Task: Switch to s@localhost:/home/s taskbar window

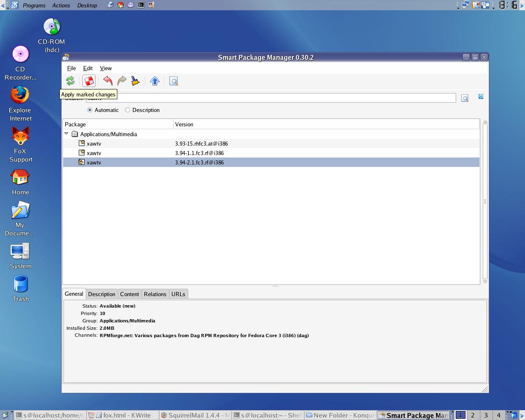Action: 50,415
